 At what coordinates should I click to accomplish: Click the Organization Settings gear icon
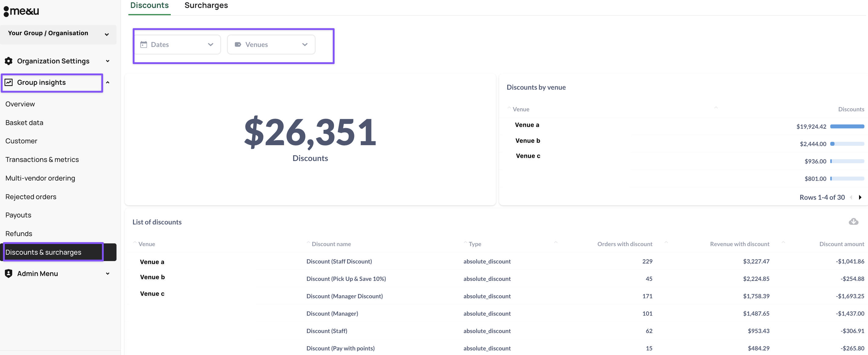[9, 61]
